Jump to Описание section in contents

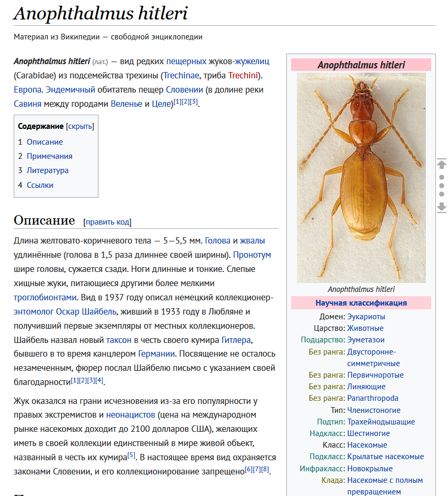pyautogui.click(x=45, y=141)
